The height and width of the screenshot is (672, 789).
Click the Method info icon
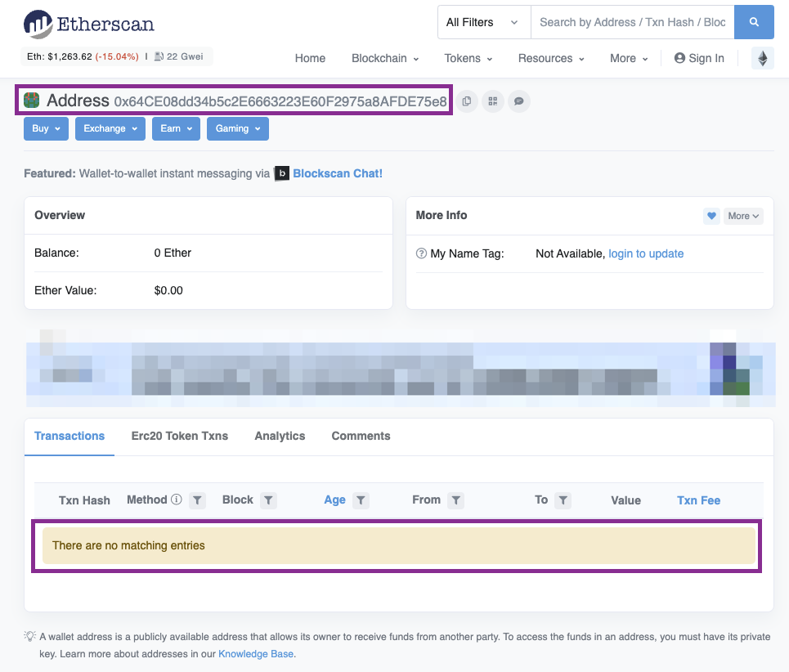(x=176, y=500)
